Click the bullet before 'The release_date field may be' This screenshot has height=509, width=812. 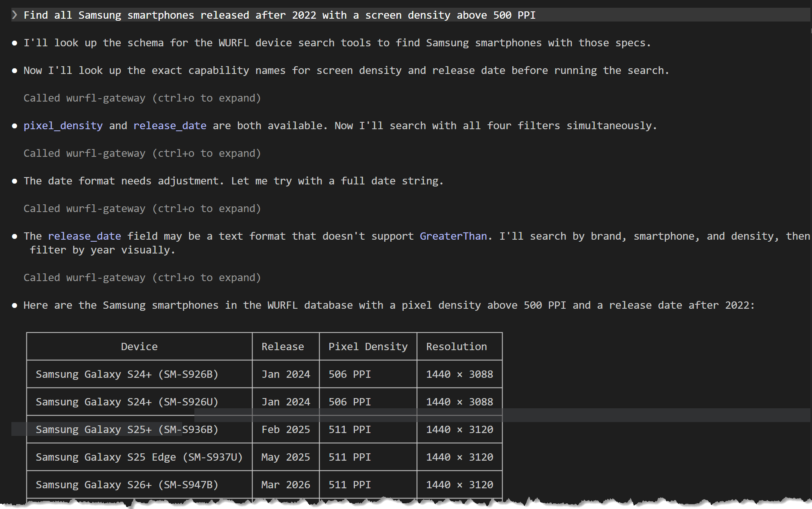click(15, 236)
